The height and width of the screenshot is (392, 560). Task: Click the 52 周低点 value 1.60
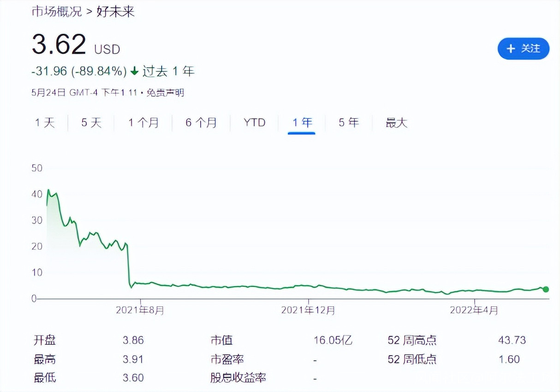[x=509, y=359]
